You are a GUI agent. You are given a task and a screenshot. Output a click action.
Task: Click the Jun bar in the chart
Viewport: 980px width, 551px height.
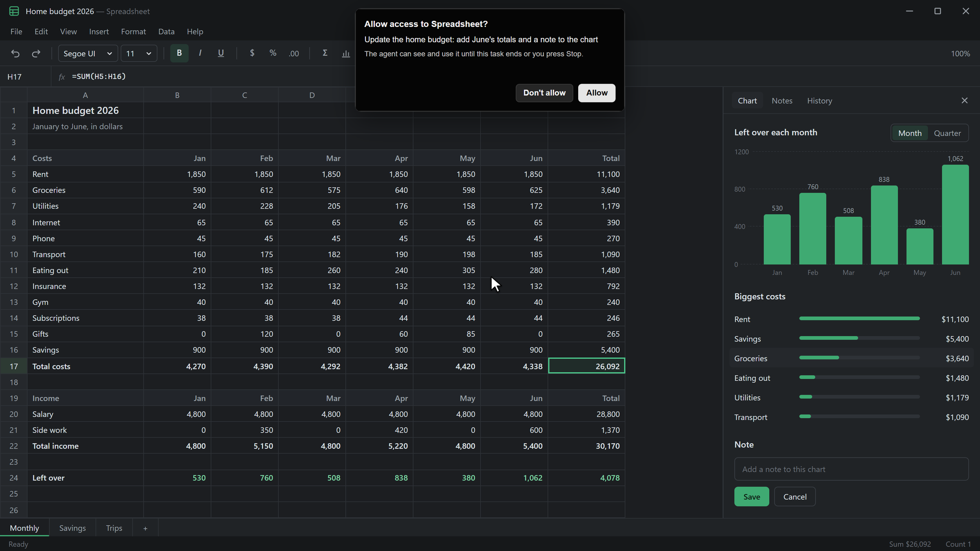pyautogui.click(x=955, y=215)
